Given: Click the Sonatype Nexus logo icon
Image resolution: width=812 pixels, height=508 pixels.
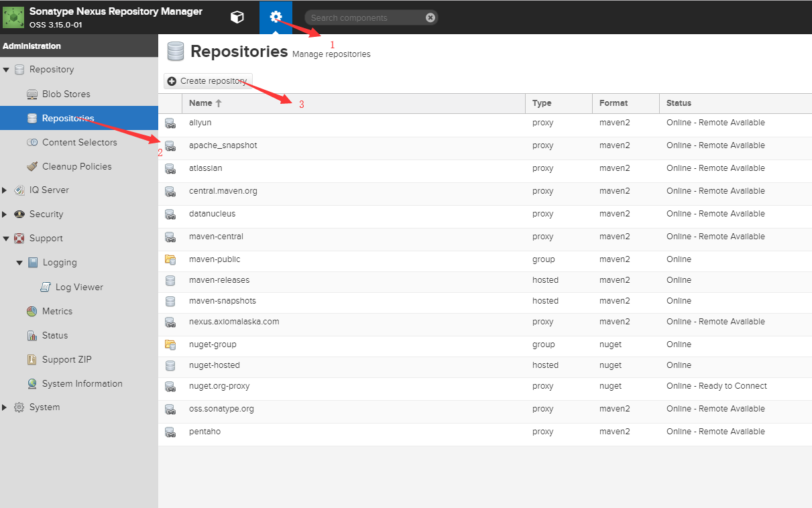Looking at the screenshot, I should click(x=13, y=17).
